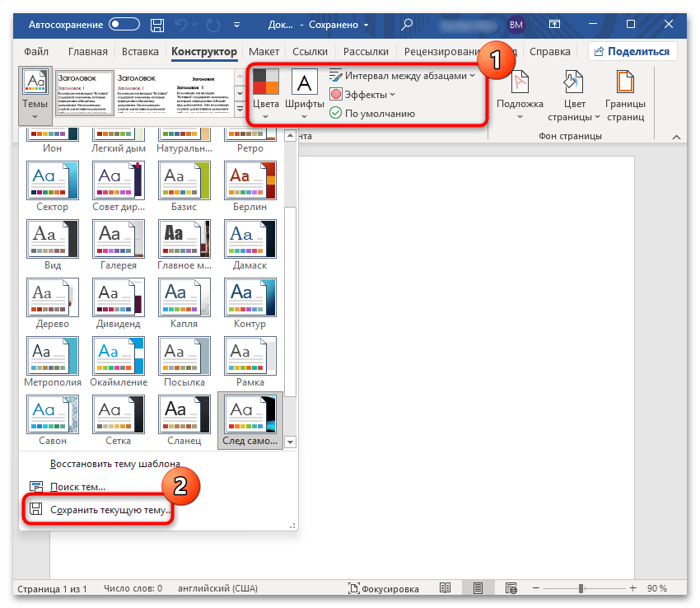The height and width of the screenshot is (608, 700).
Task: Click Page Borders (Границы страницы) icon
Action: [x=625, y=85]
